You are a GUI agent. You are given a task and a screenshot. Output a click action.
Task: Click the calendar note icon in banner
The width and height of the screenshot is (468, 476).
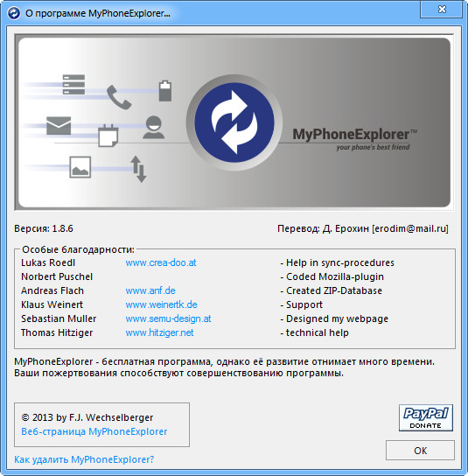tap(108, 136)
